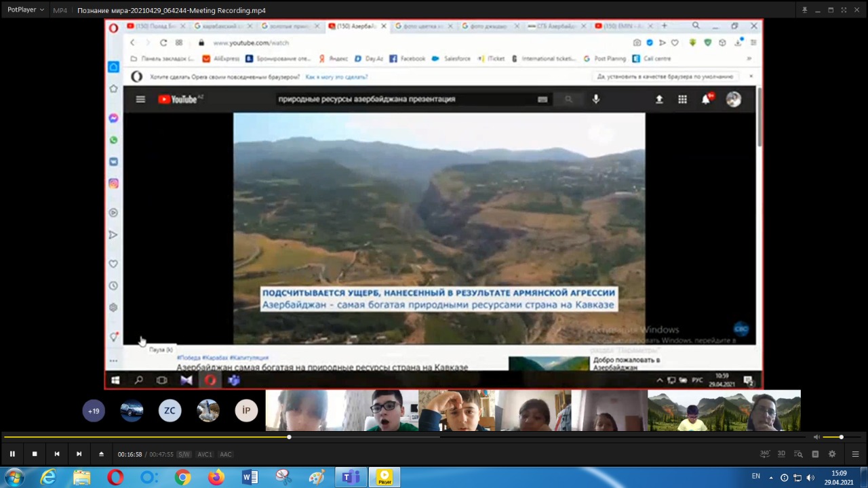
Task: Open PotPlayer control panel gear
Action: point(832,454)
